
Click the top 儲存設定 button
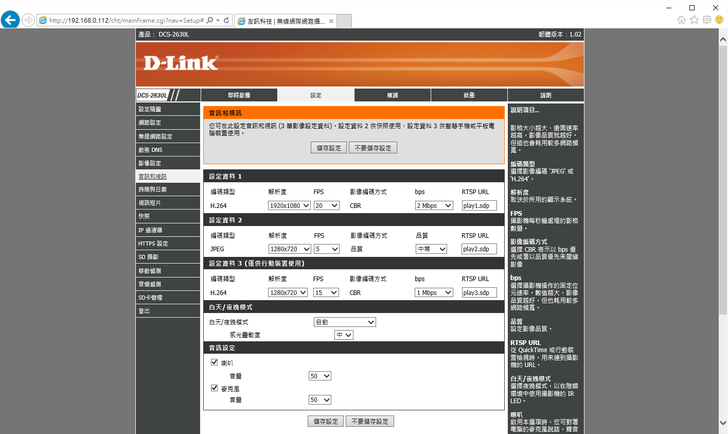pyautogui.click(x=327, y=147)
